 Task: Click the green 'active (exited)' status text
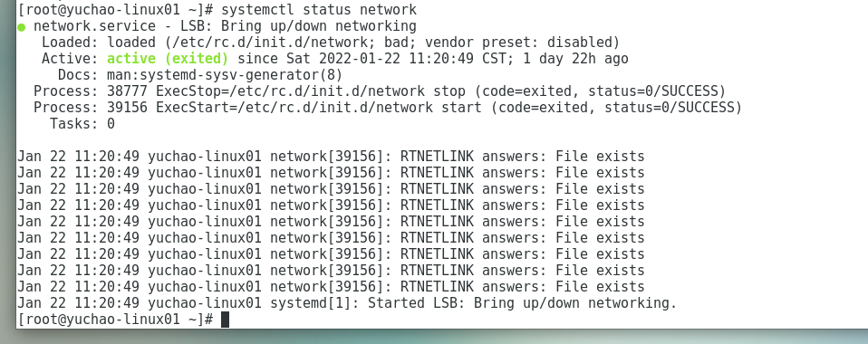point(168,59)
